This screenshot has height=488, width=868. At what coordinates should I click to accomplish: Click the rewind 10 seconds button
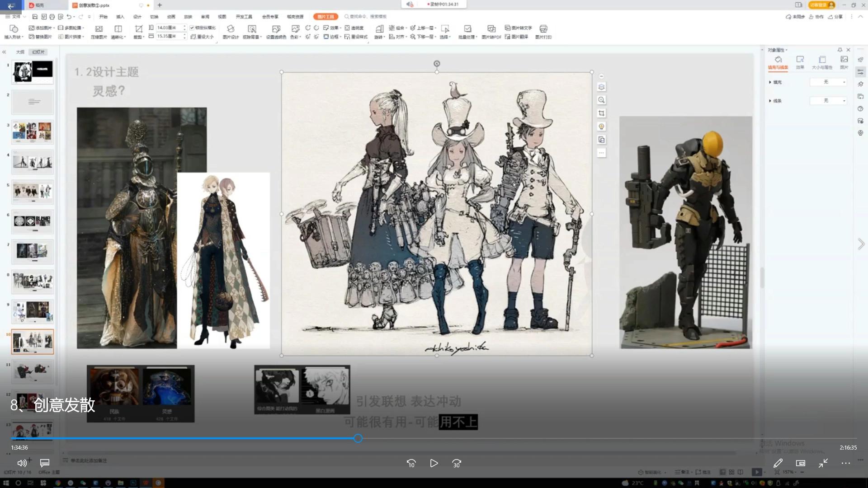(x=411, y=463)
